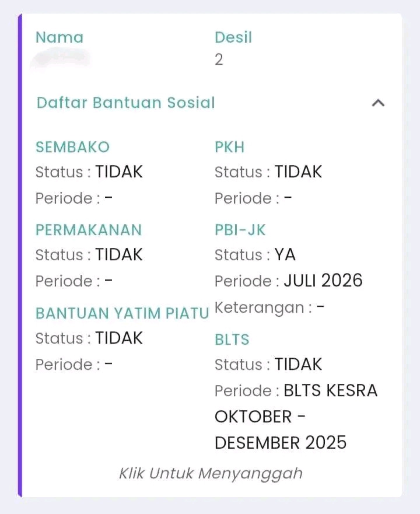Collapse the Daftar Bantuan Sosial chevron
Image resolution: width=420 pixels, height=514 pixels.
click(x=378, y=103)
